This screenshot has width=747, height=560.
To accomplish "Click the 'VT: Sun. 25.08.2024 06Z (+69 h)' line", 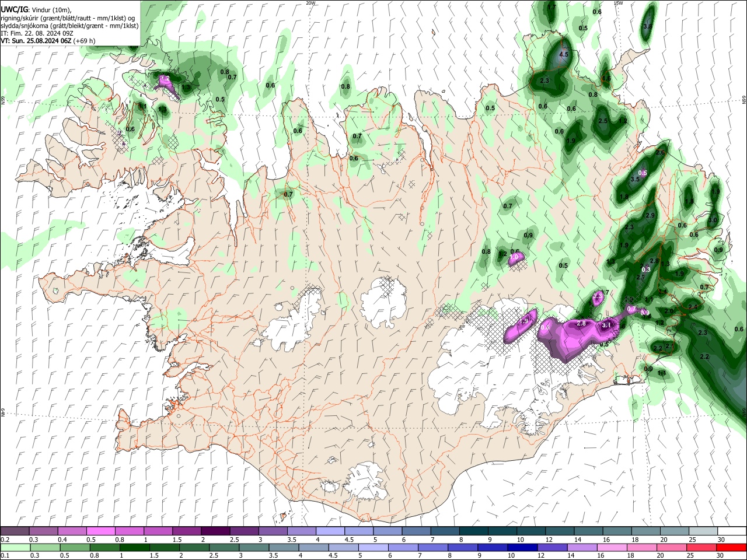I will (48, 41).
